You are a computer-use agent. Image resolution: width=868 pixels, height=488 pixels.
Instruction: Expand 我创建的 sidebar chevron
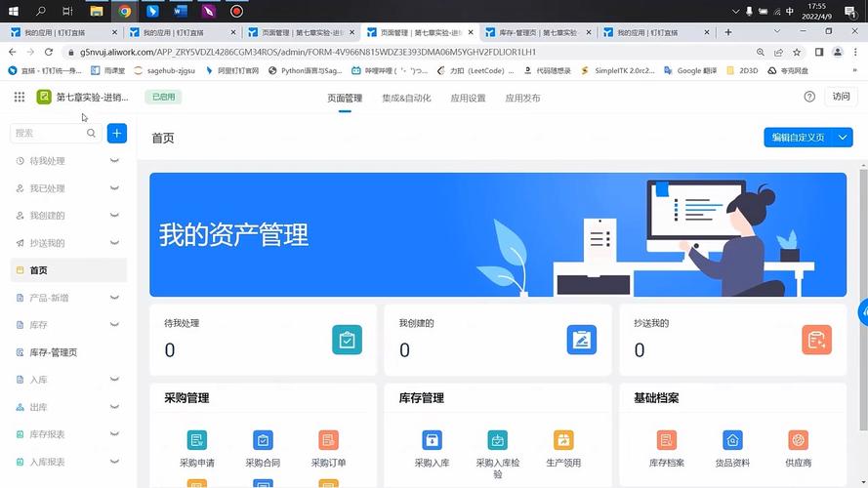pyautogui.click(x=114, y=216)
